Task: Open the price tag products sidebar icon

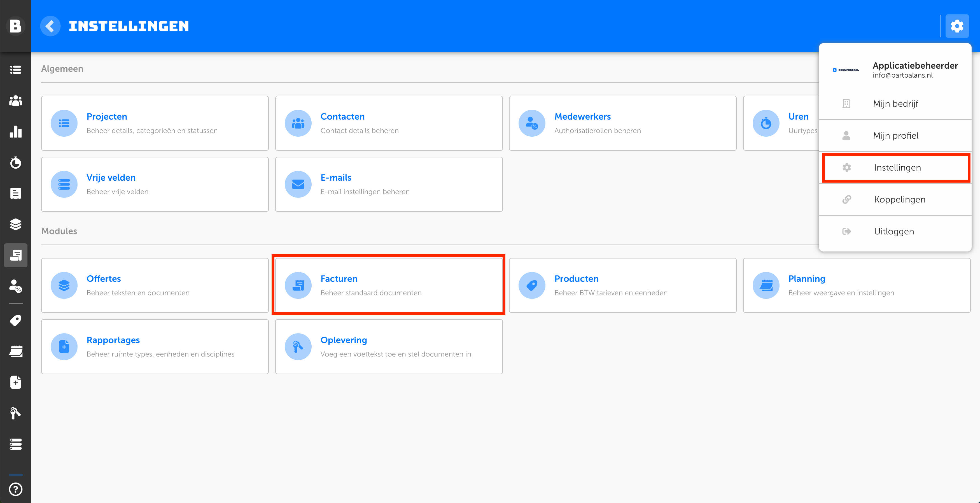Action: pos(16,320)
